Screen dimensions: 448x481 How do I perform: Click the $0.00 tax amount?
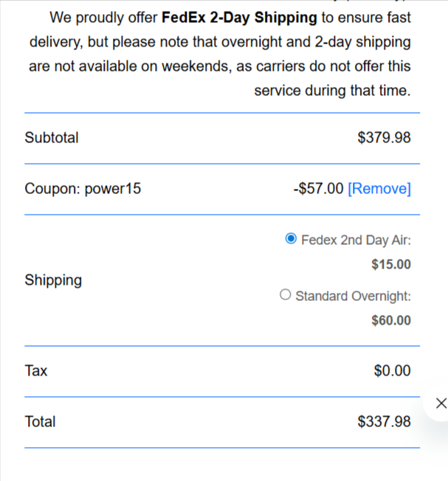tap(392, 371)
